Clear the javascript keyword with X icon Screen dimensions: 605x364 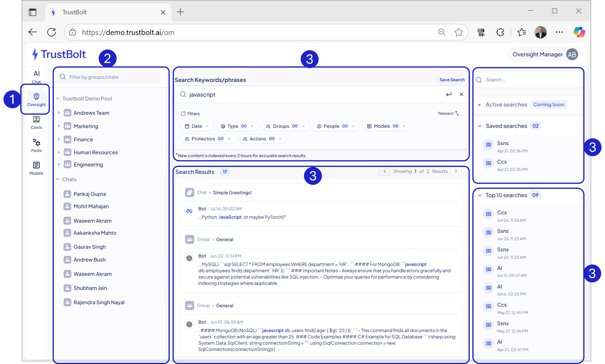[461, 94]
